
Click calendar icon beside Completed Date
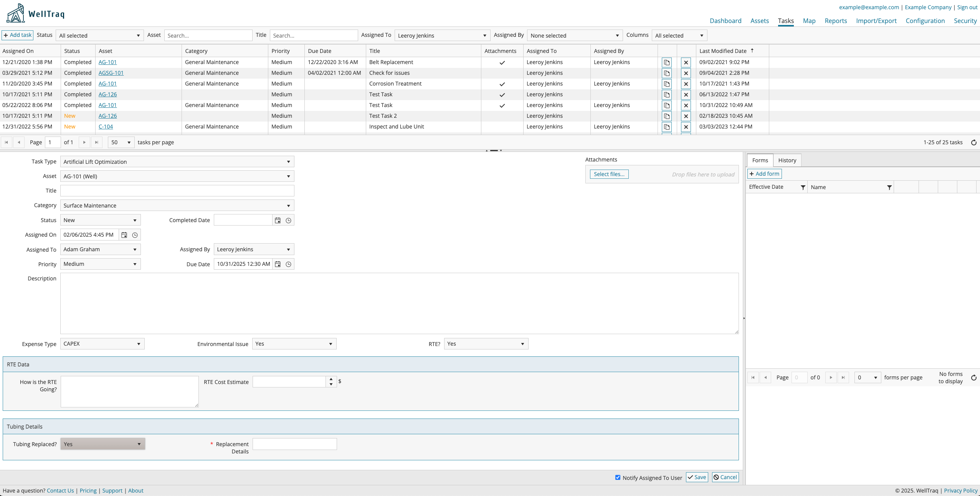[x=278, y=221]
